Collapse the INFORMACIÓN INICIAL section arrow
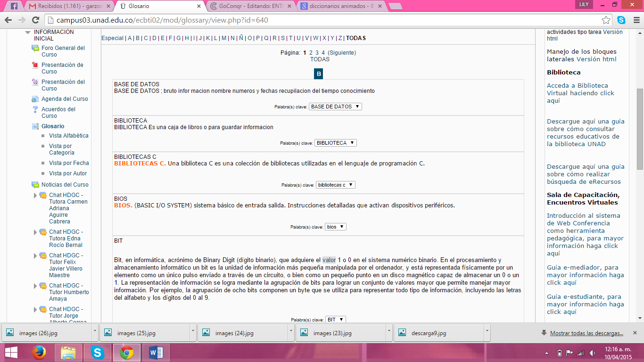 [x=28, y=33]
